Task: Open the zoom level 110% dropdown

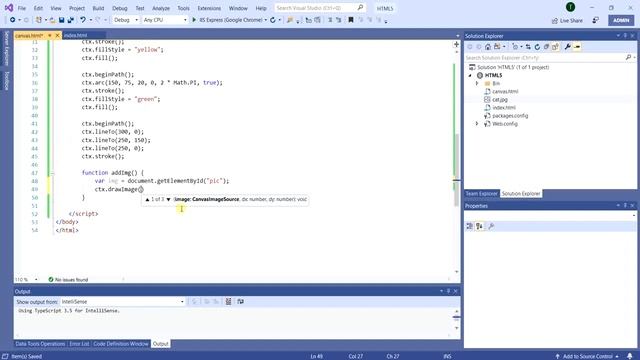Action: (36, 280)
